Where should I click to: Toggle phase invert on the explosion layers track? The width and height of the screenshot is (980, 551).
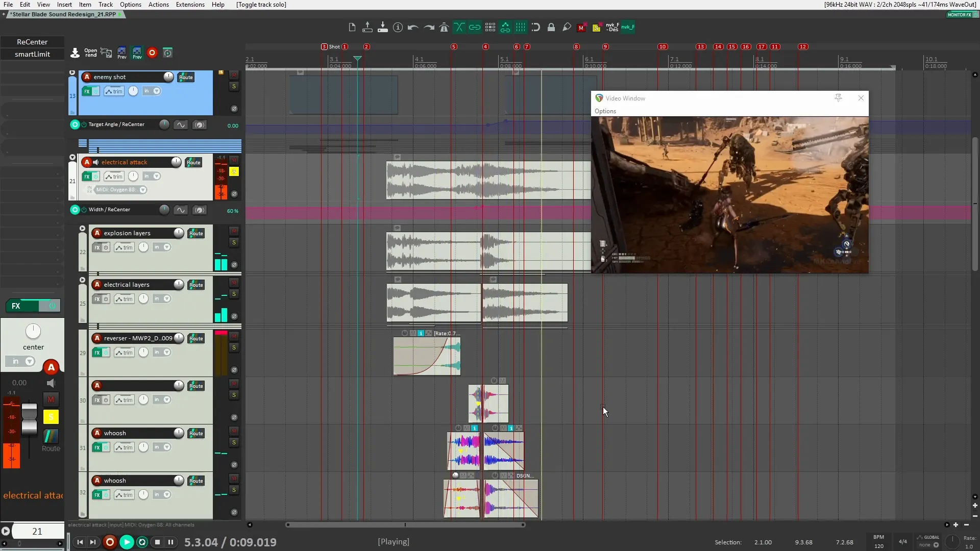pyautogui.click(x=234, y=265)
